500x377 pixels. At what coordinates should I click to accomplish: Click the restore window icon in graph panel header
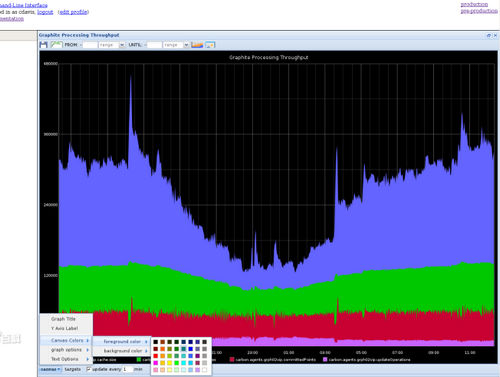coord(489,35)
